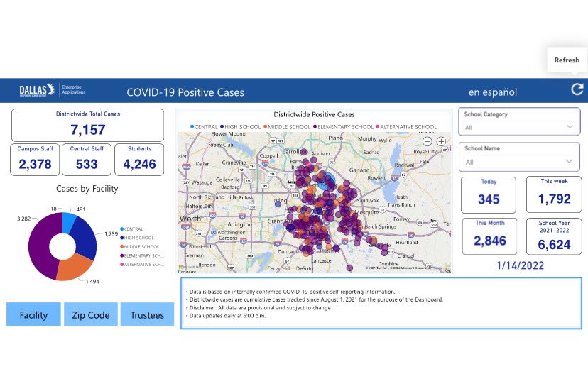Open the Facility page

click(x=33, y=314)
